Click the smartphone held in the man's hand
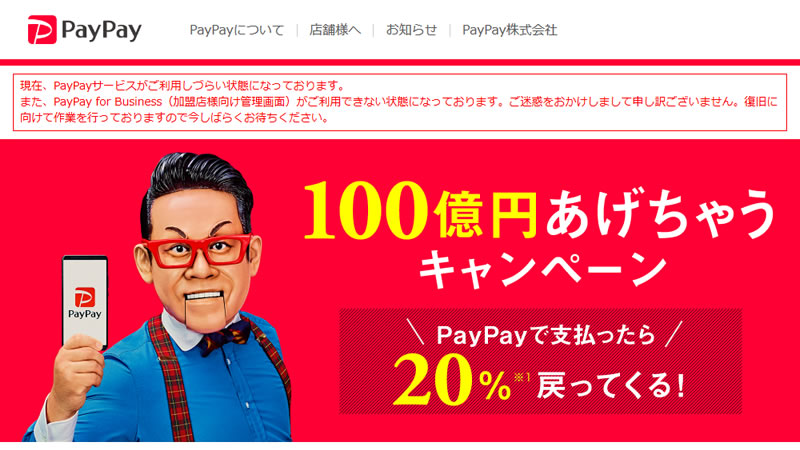 coord(85,302)
